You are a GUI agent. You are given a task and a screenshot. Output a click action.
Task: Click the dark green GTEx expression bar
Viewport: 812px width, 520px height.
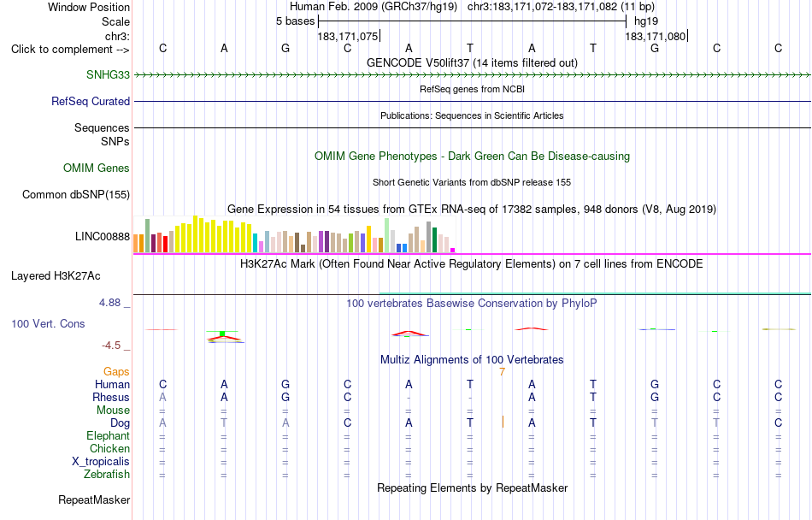434,239
